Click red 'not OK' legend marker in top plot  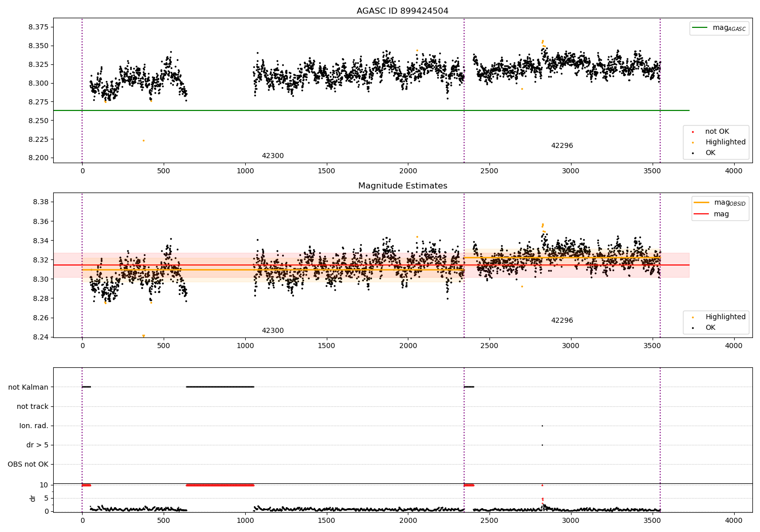point(693,132)
